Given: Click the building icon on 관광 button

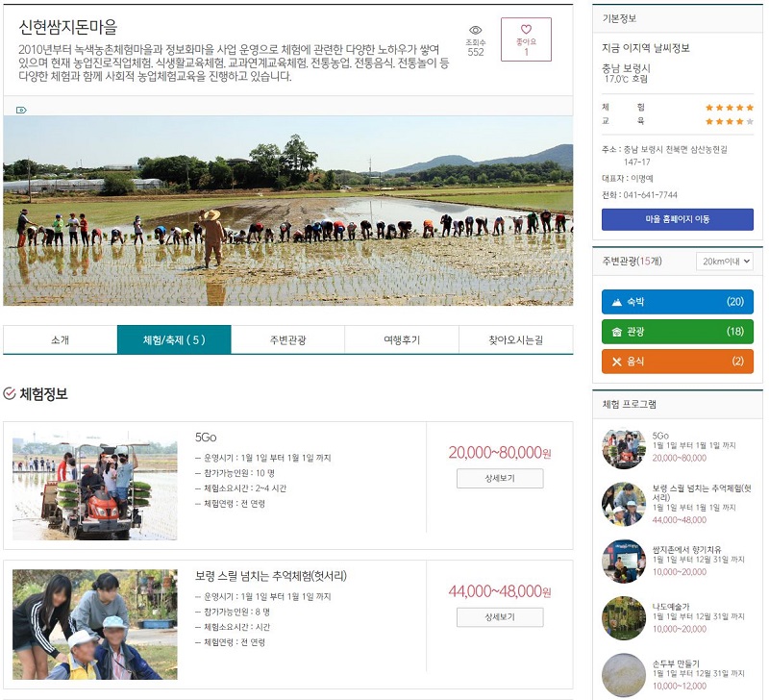Looking at the screenshot, I should pos(616,332).
